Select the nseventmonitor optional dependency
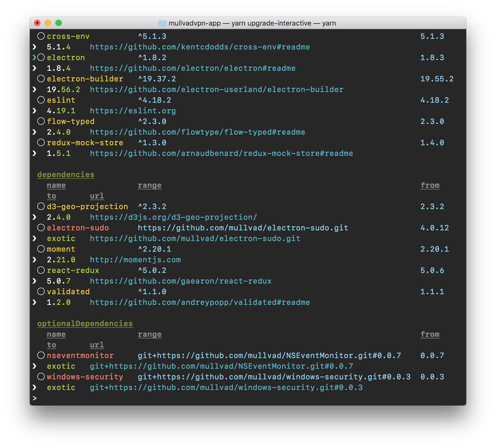Screen dimensions: 496x448 pos(41,355)
